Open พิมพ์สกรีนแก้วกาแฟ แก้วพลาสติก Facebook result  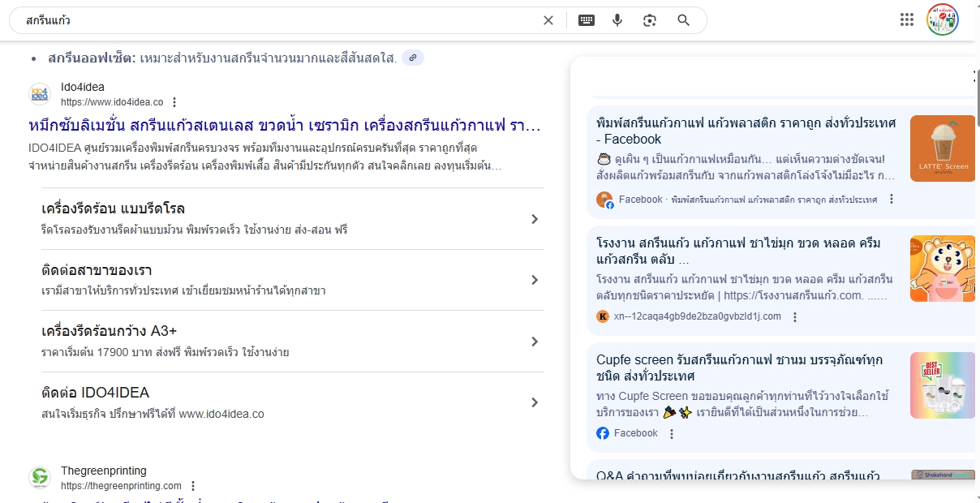coord(746,131)
